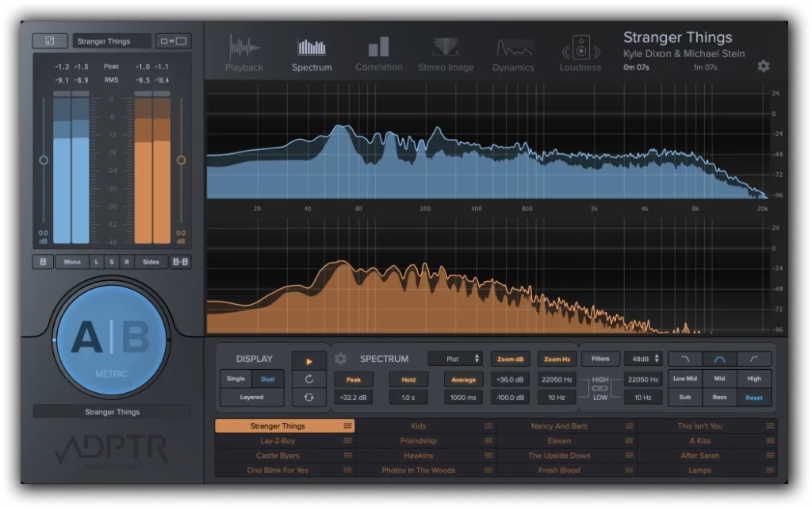Screen dimensions: 812x508
Task: Open the Plot dropdown
Action: (x=455, y=360)
